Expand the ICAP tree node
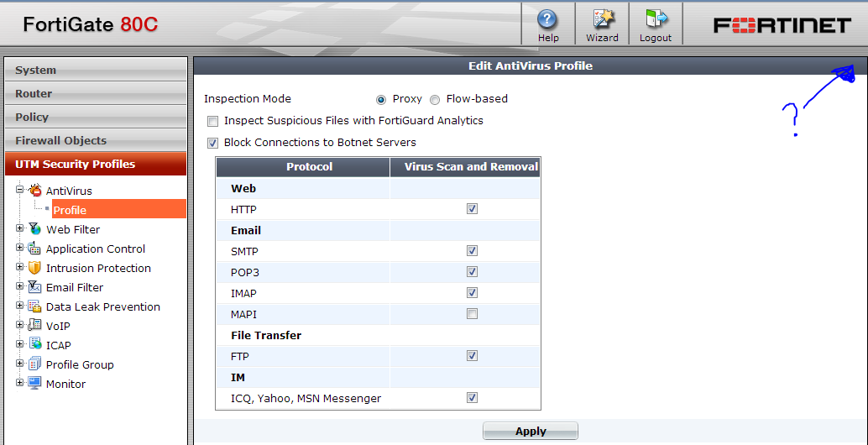This screenshot has height=445, width=868. [20, 343]
